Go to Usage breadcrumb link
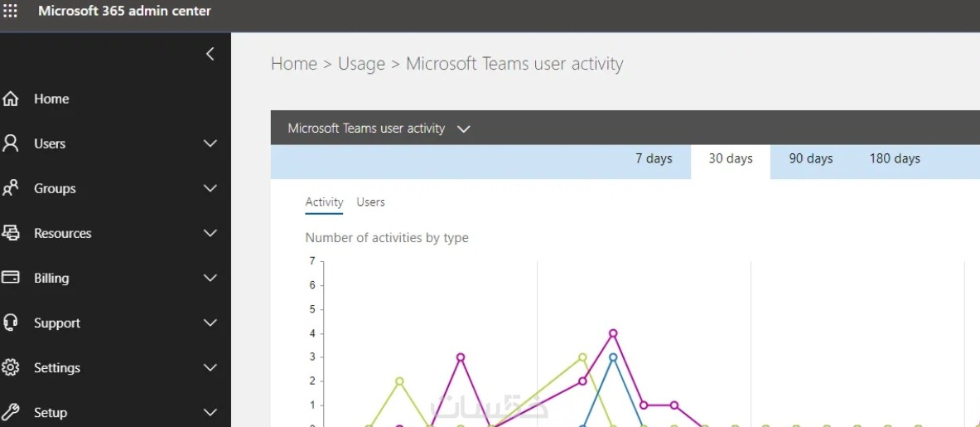This screenshot has width=980, height=427. 361,64
